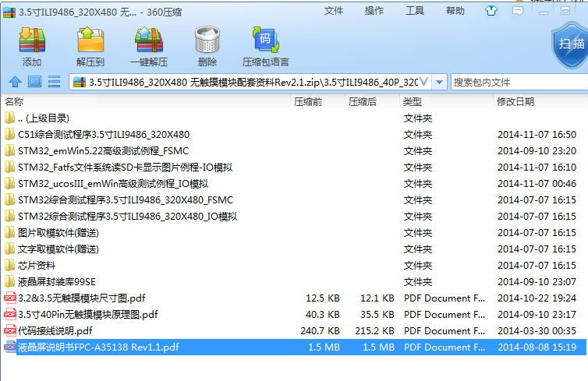Click the 搜索包内文件 search field
This screenshot has width=588, height=381.
coord(519,82)
